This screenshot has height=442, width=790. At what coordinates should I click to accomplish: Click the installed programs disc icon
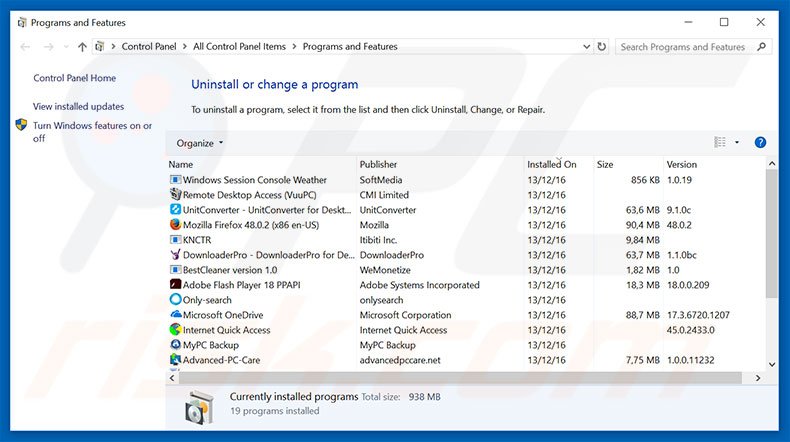[199, 407]
